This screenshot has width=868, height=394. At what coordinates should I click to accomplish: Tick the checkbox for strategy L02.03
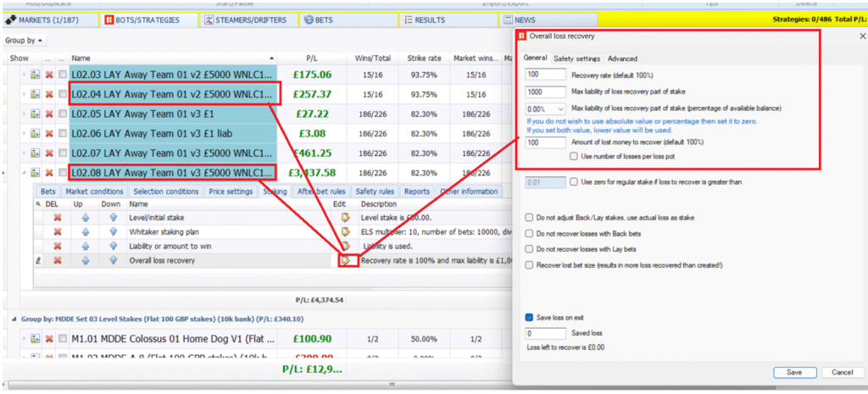point(63,75)
